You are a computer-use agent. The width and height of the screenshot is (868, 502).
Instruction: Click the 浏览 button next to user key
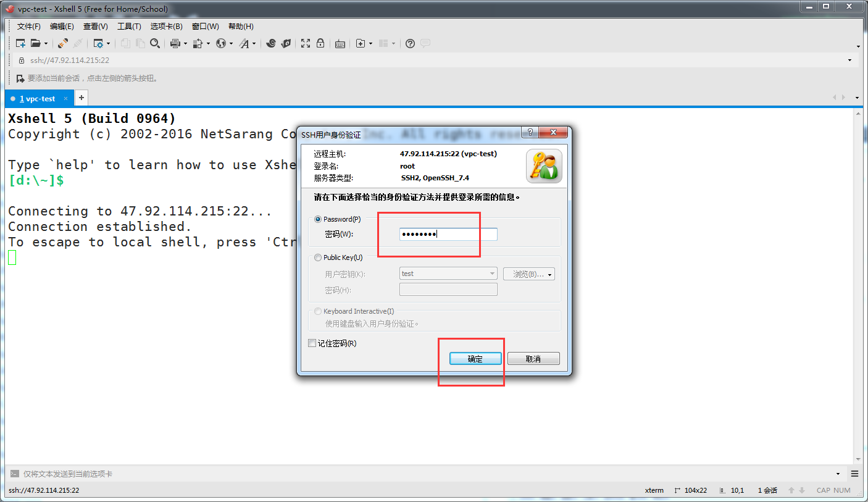pos(528,274)
